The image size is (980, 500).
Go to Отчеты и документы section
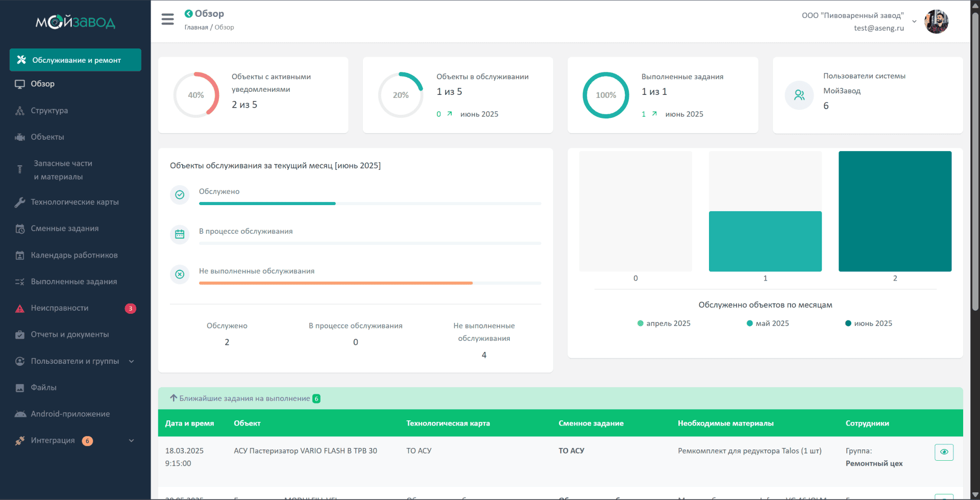(x=70, y=335)
